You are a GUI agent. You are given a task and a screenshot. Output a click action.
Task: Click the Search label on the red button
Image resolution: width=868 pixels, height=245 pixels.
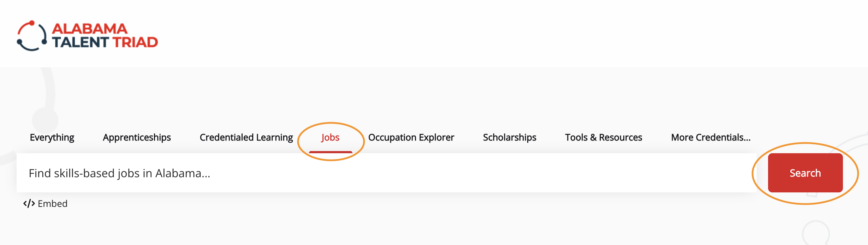pyautogui.click(x=805, y=173)
